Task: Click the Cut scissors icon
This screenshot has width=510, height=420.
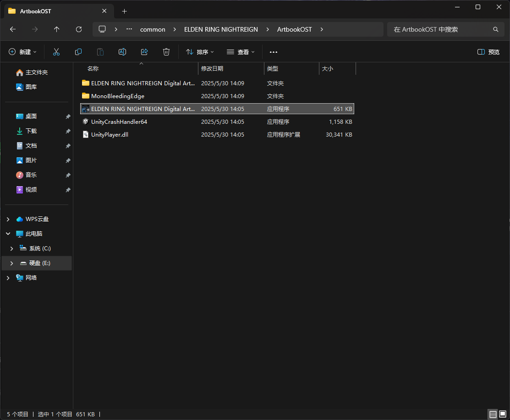Action: coord(56,52)
